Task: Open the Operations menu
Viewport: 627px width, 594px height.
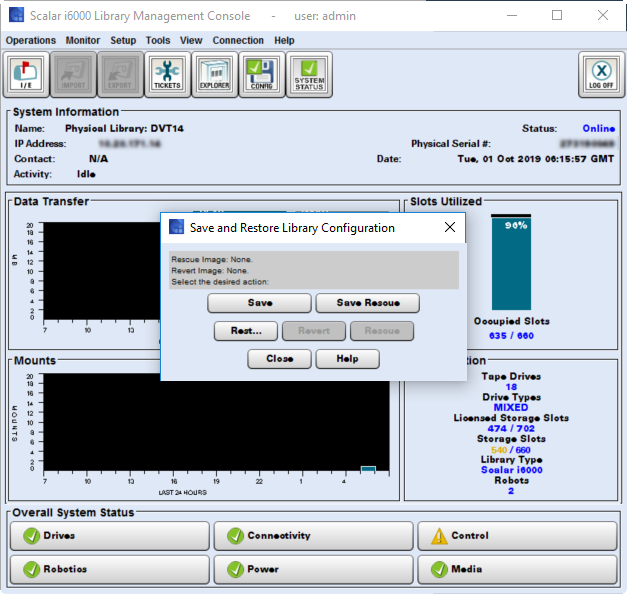Action: coord(31,40)
